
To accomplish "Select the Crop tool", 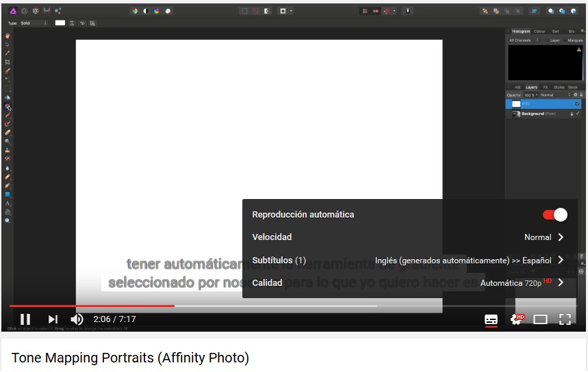I will click(7, 62).
